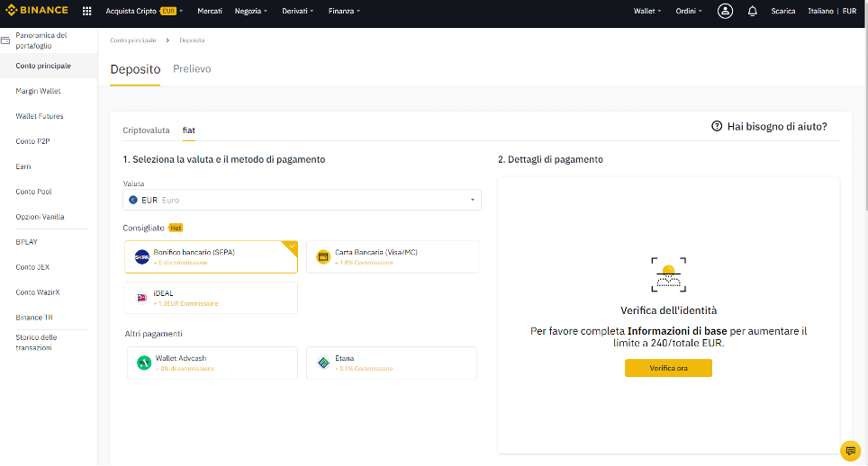
Task: Select the fiat tab
Action: pyautogui.click(x=189, y=130)
